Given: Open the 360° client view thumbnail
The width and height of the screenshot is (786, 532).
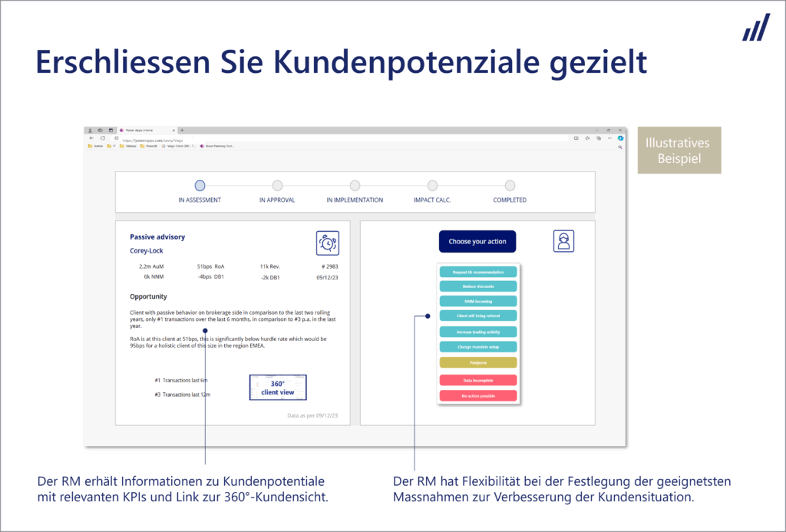Looking at the screenshot, I should (277, 387).
